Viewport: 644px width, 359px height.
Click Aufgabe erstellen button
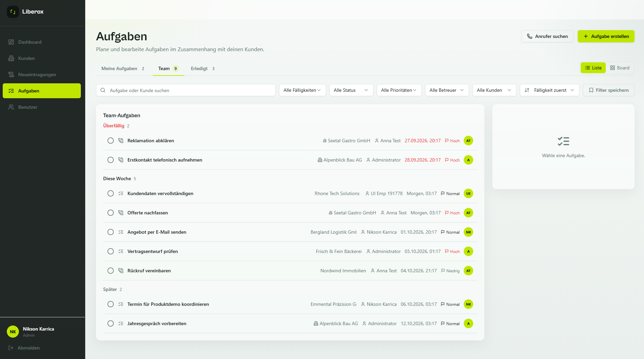click(606, 36)
